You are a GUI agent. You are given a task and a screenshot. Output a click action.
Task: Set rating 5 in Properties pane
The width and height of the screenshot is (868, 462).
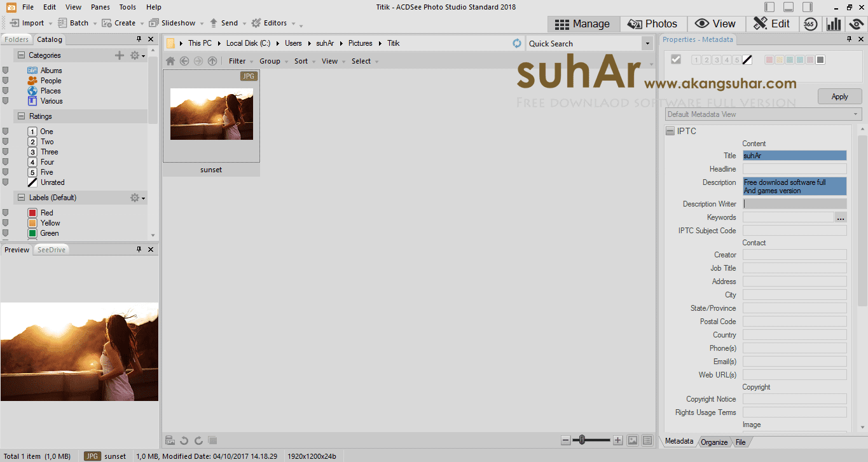point(737,60)
